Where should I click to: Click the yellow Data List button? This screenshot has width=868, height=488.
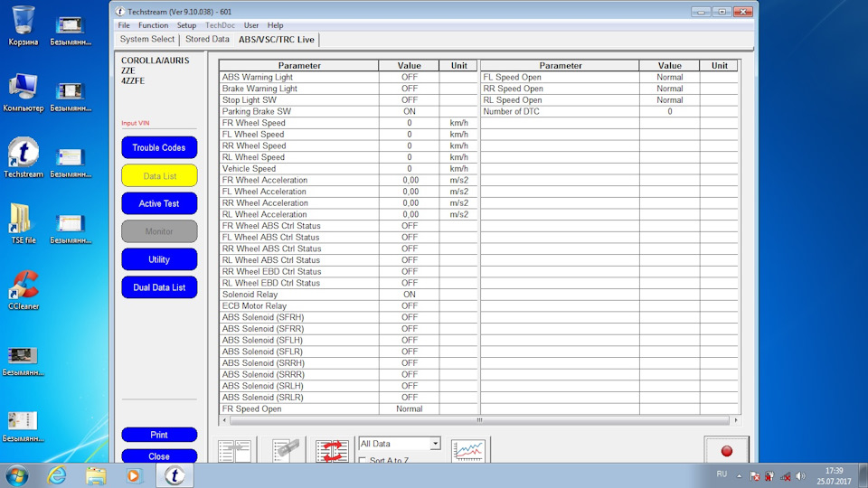(x=159, y=176)
